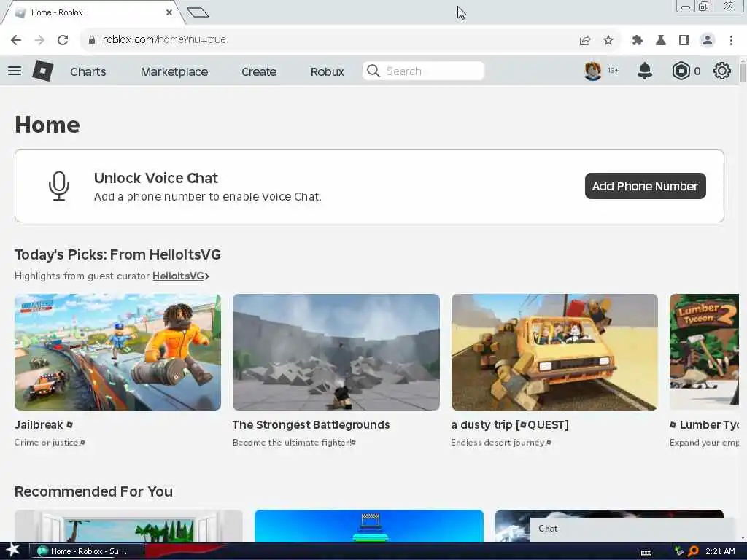The width and height of the screenshot is (747, 560).
Task: Close the Home - Roblox tab
Action: point(169,12)
